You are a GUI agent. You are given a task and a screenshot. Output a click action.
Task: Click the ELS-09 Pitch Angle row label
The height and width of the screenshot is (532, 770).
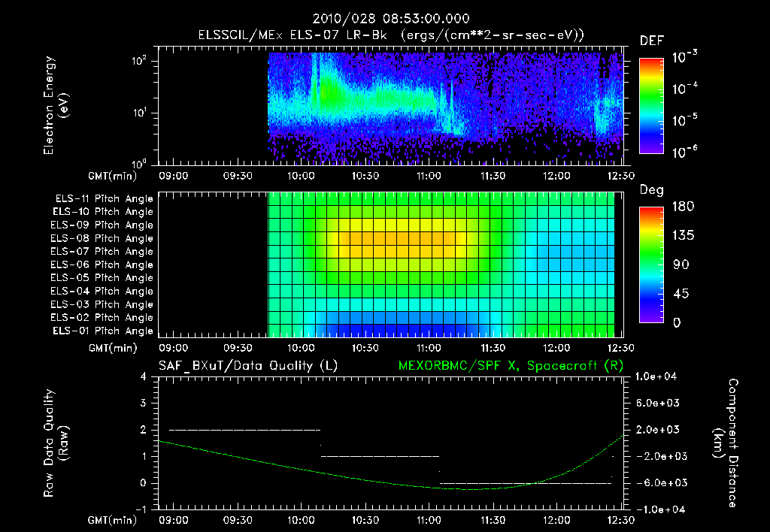pos(102,225)
